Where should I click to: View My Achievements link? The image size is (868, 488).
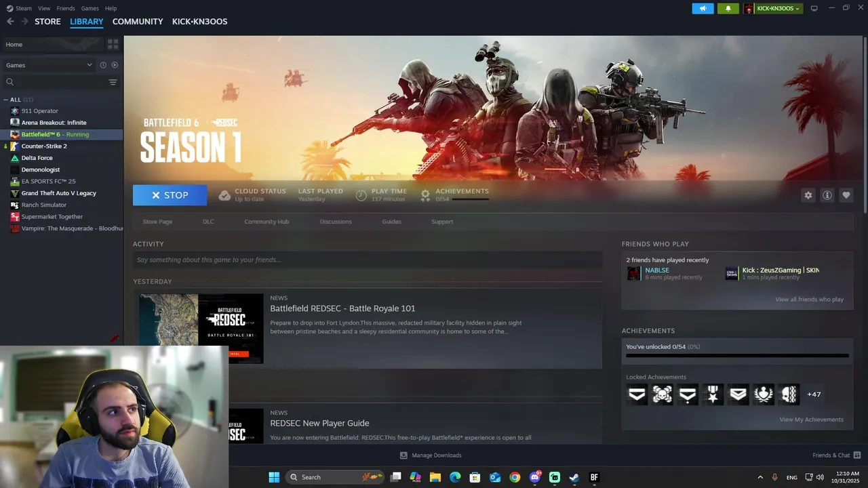pyautogui.click(x=811, y=420)
